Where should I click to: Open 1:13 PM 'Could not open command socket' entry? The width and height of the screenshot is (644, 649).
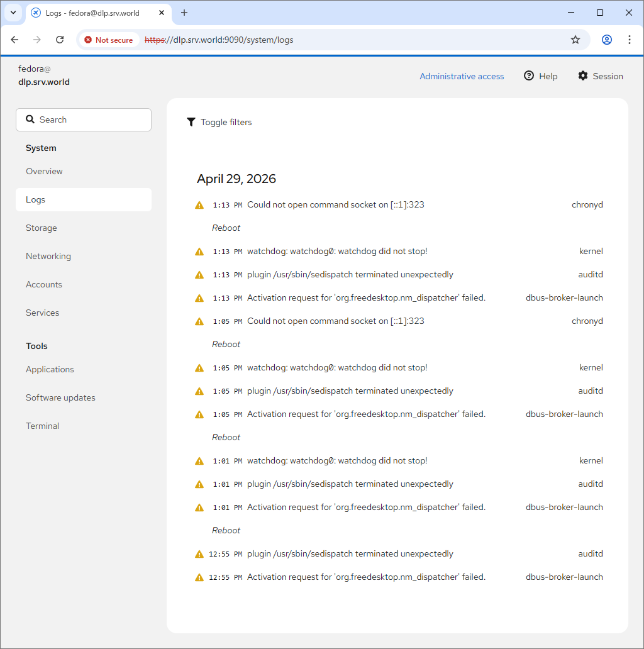(399, 205)
